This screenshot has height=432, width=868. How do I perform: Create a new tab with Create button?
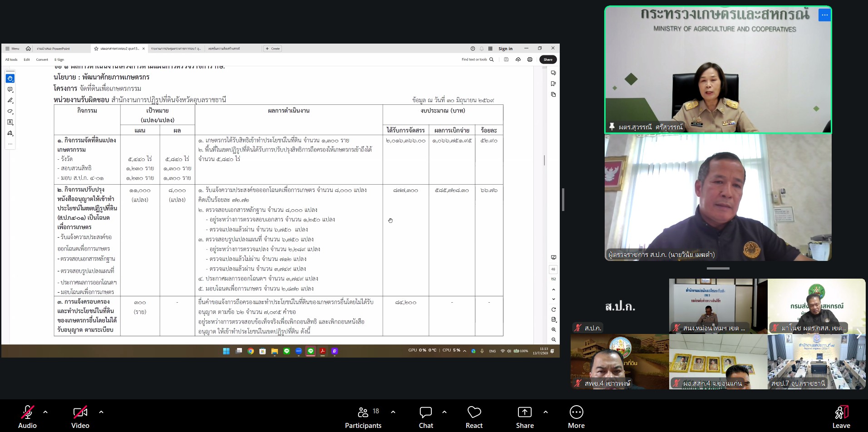coord(273,49)
